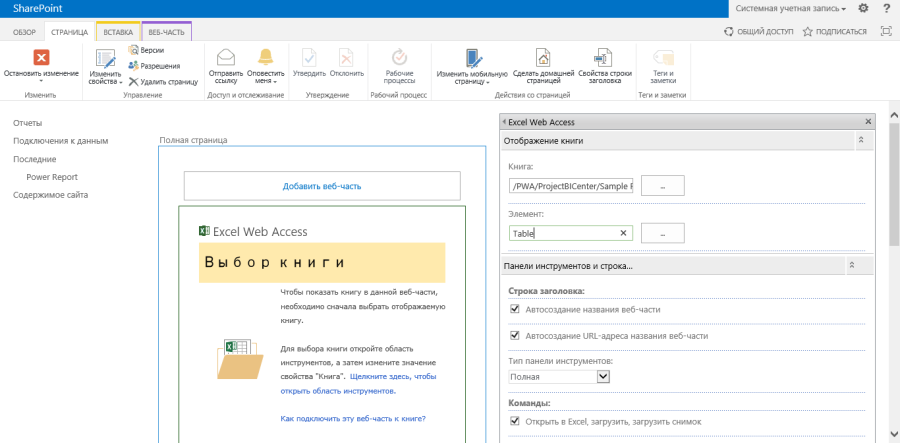The width and height of the screenshot is (900, 443).
Task: Delete the page (Удалить страницу)
Action: pyautogui.click(x=163, y=82)
